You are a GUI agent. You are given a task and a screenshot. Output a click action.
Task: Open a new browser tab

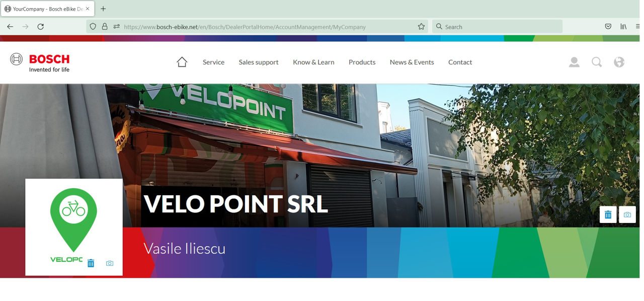tap(103, 9)
